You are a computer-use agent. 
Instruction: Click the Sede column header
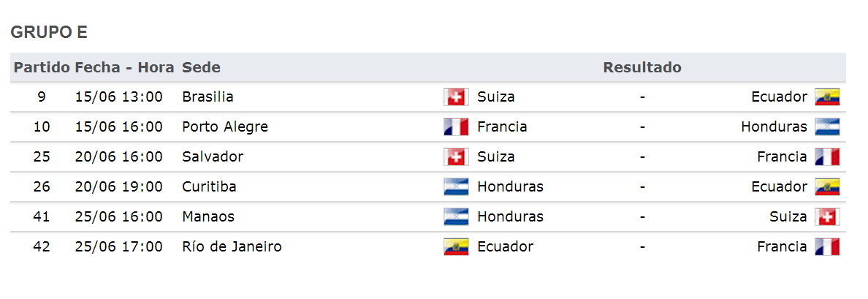(x=201, y=67)
